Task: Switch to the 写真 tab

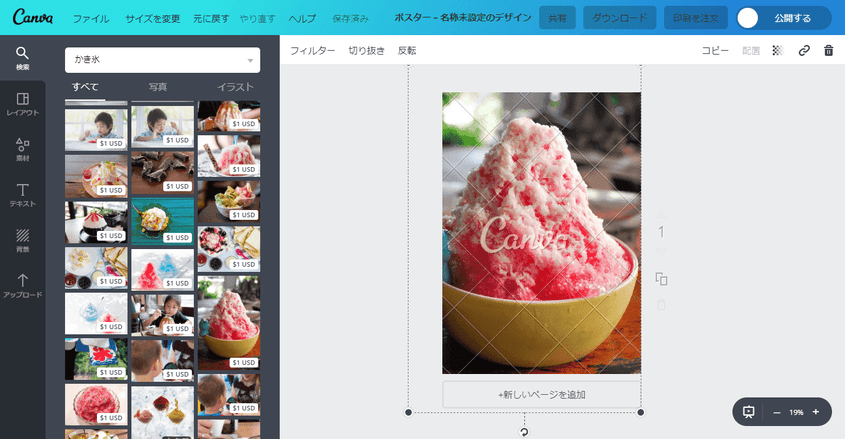Action: point(158,87)
